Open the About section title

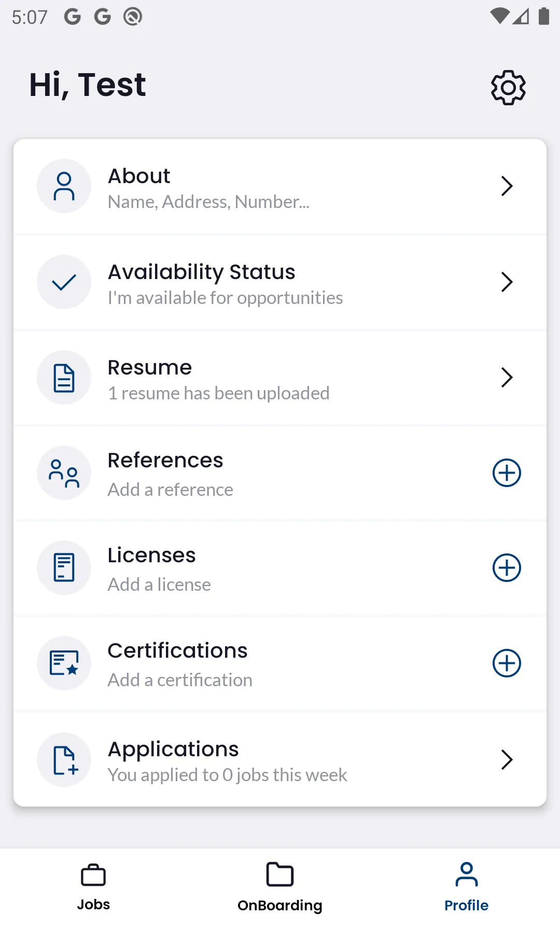coord(139,176)
